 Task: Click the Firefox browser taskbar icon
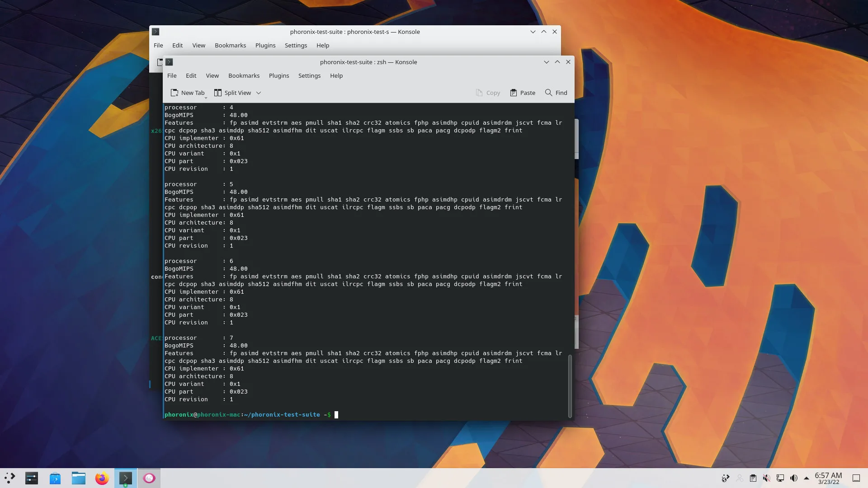point(102,478)
